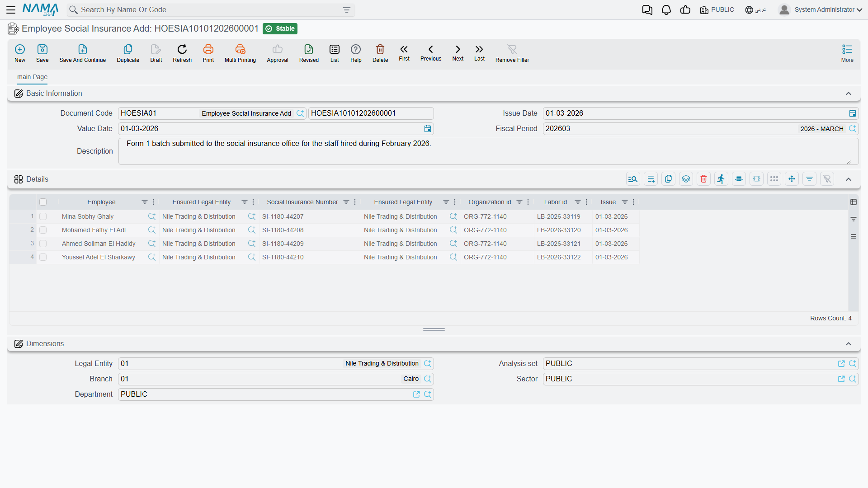Focus the Search By Name Or Code box
This screenshot has width=868, height=488.
click(211, 10)
